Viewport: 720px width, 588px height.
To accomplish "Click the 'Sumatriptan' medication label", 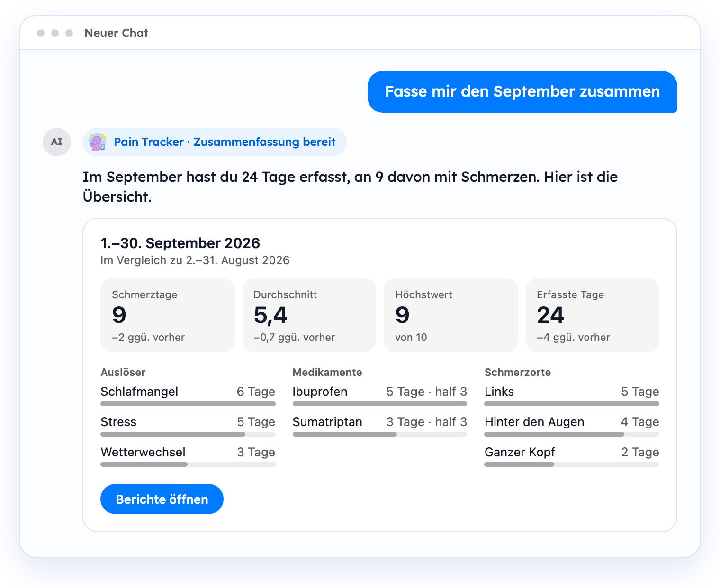I will [x=327, y=422].
